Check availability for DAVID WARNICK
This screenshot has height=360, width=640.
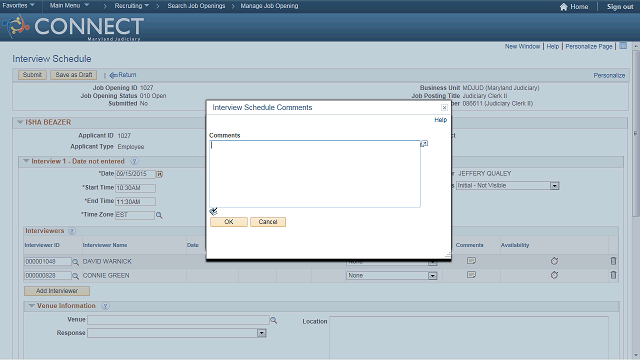tap(554, 261)
